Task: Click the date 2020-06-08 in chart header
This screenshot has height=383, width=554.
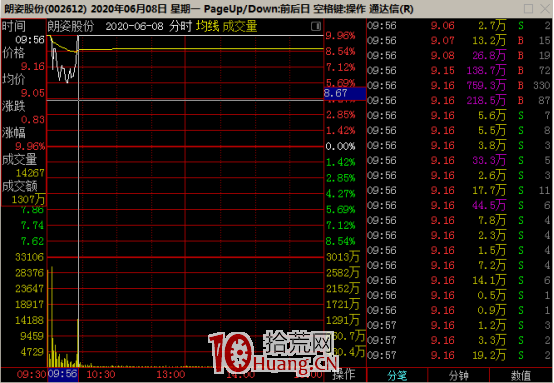Action: tap(135, 26)
